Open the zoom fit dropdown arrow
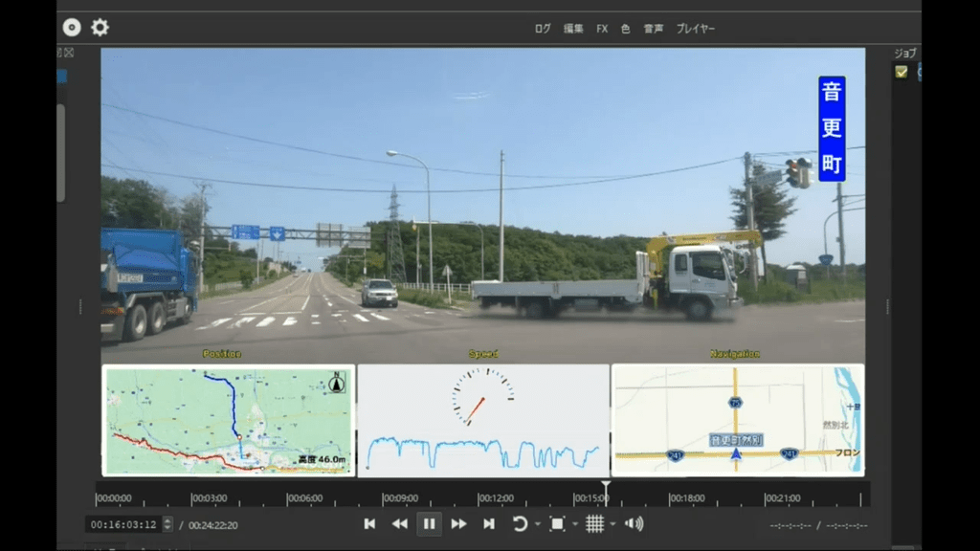This screenshot has width=980, height=551. (x=574, y=523)
